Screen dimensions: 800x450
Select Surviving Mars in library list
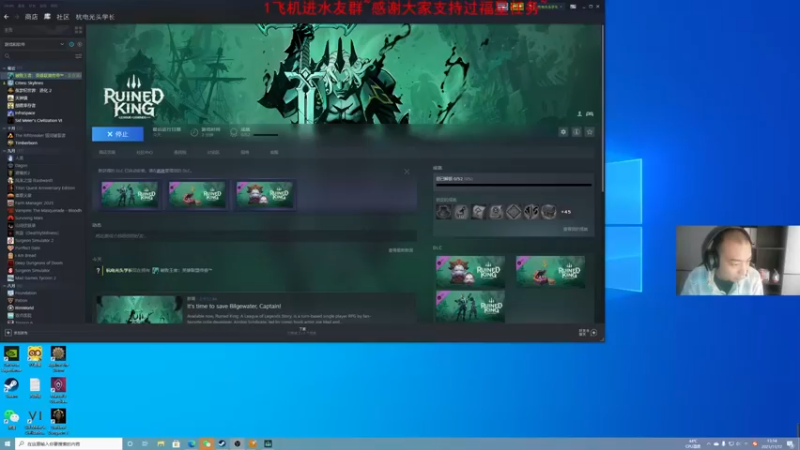29,218
